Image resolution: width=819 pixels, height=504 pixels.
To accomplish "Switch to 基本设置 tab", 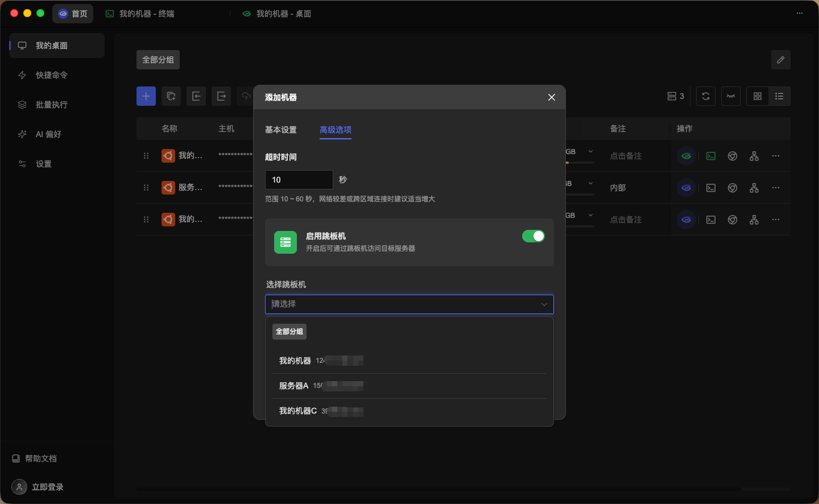I will click(x=281, y=130).
